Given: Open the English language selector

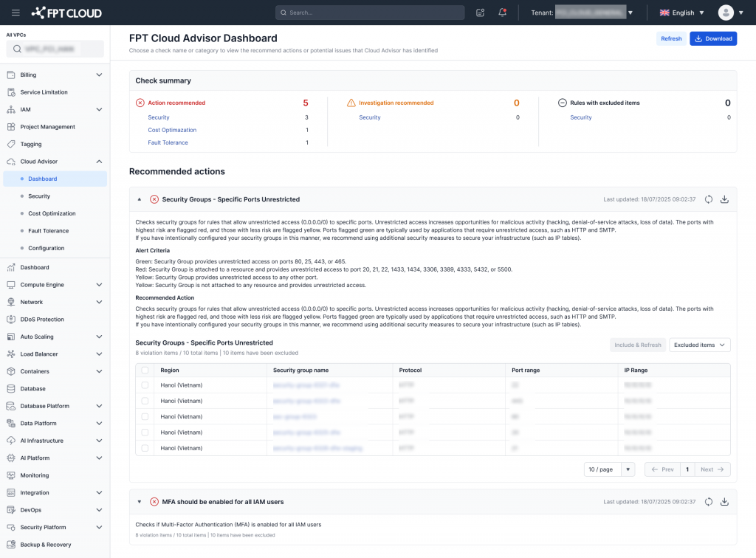Looking at the screenshot, I should (681, 13).
